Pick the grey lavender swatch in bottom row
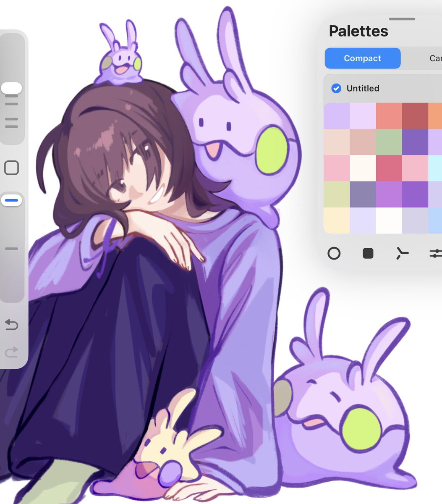 [415, 220]
